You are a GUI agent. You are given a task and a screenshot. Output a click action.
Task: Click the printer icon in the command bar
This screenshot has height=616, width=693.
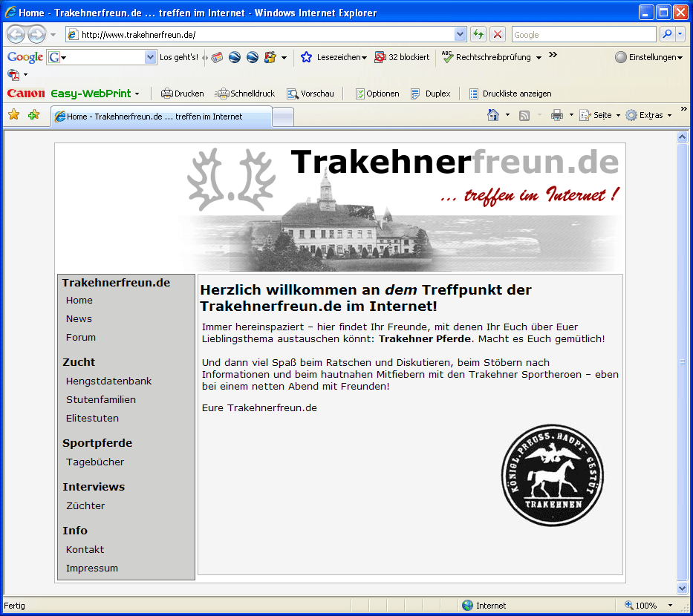pyautogui.click(x=557, y=115)
